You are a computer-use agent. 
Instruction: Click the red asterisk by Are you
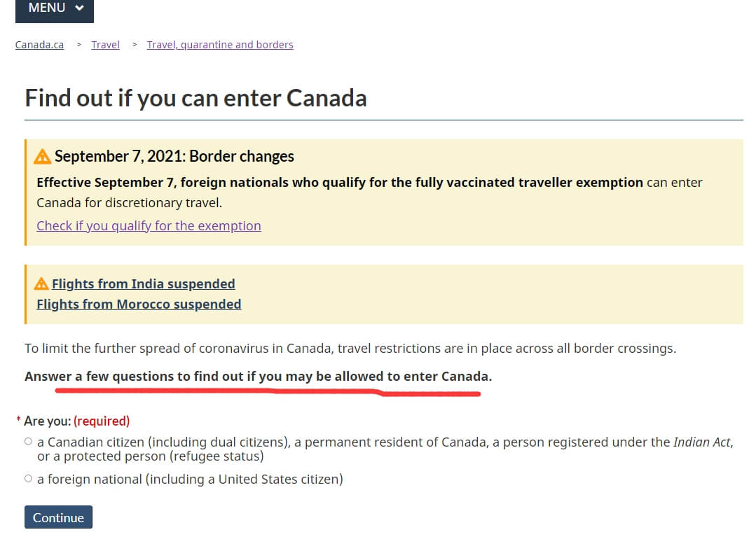(x=18, y=419)
